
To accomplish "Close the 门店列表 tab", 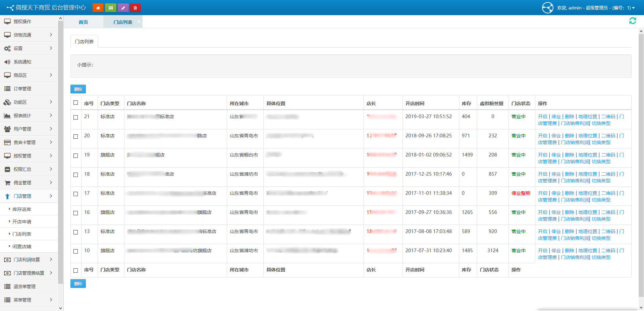I will pyautogui.click(x=139, y=21).
